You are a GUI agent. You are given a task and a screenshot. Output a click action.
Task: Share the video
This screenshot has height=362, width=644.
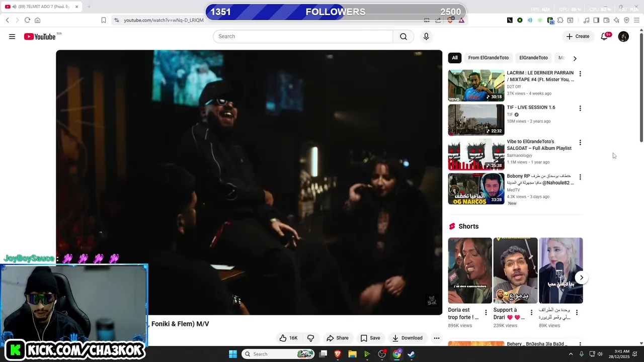point(337,338)
